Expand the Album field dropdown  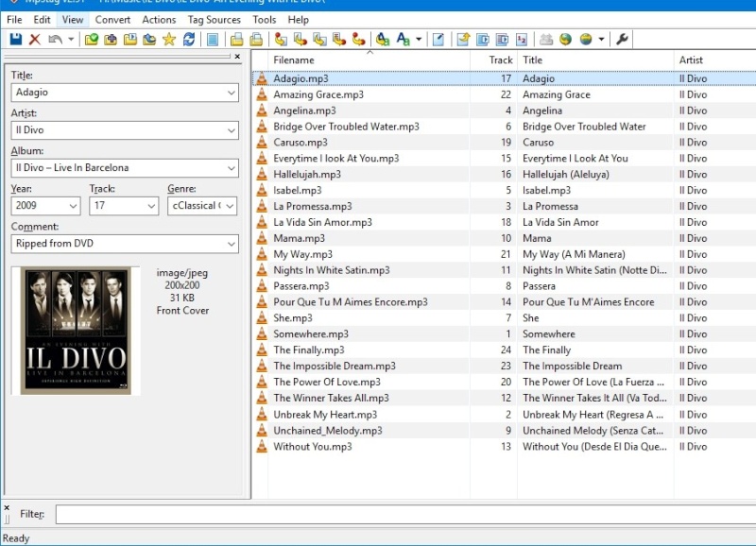pos(232,168)
